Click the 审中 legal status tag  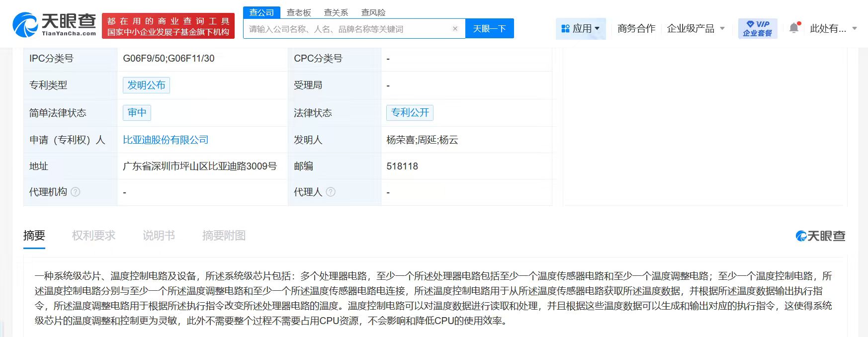137,113
